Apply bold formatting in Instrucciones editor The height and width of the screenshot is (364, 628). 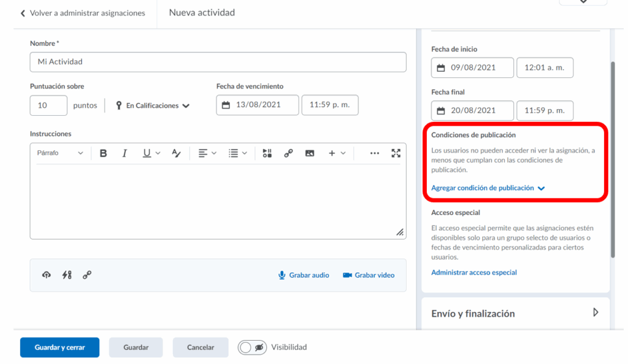pos(104,153)
